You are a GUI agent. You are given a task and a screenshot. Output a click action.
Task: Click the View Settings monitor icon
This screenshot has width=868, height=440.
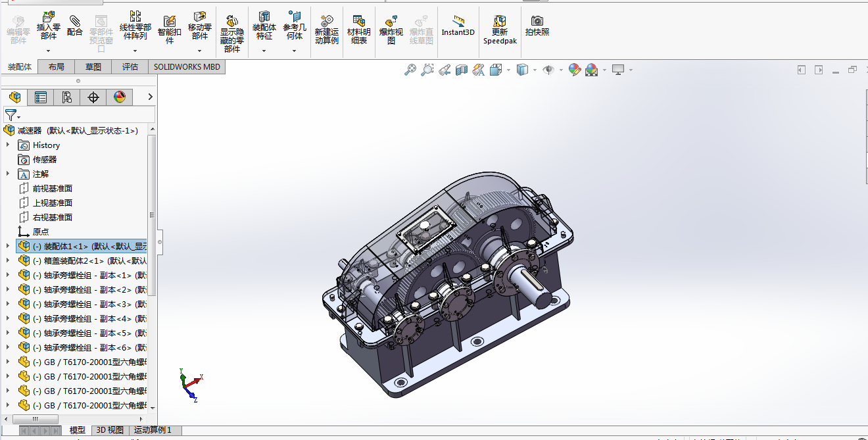click(x=617, y=69)
